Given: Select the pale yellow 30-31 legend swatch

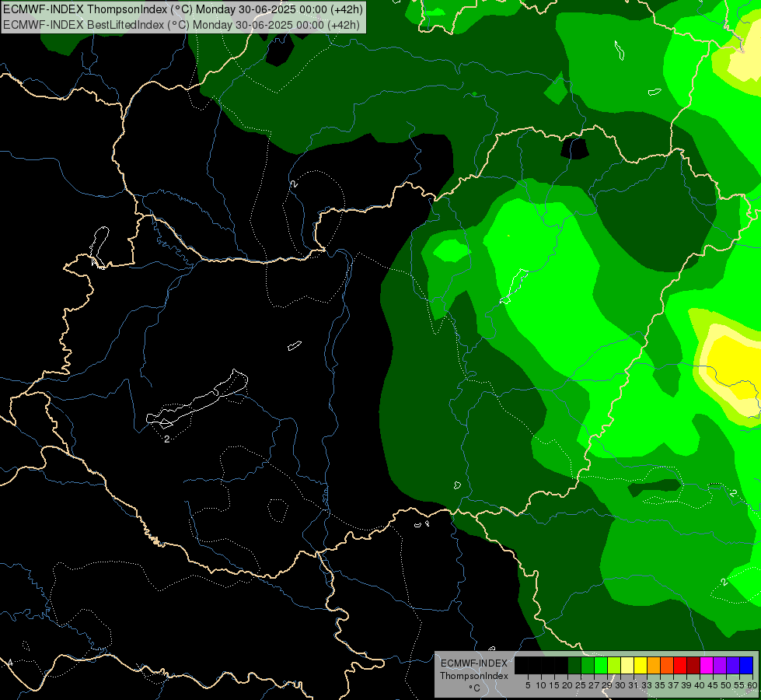Looking at the screenshot, I should click(627, 665).
